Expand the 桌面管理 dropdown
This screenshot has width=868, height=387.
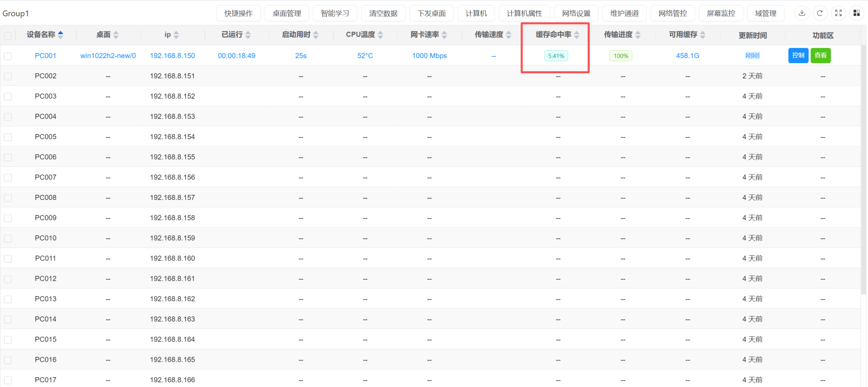(287, 13)
